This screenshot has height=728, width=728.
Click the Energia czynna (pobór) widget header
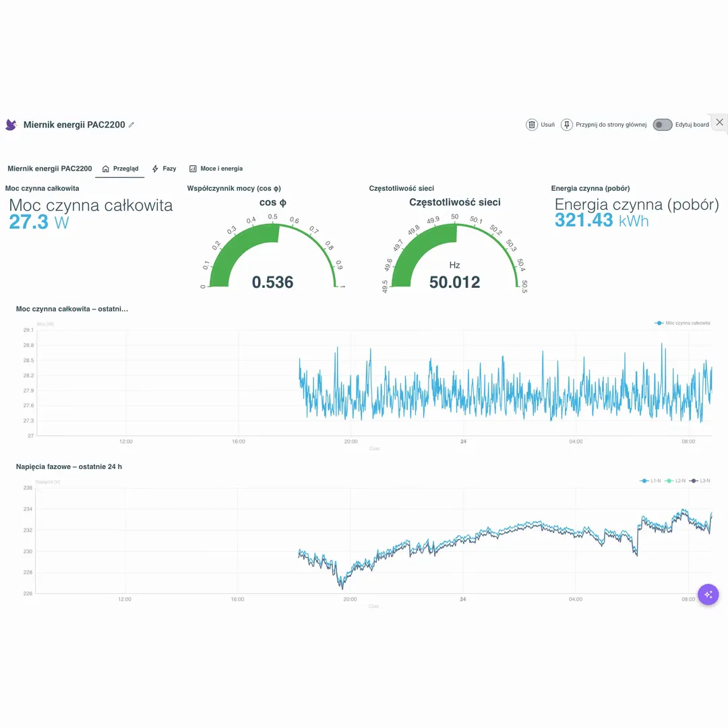pyautogui.click(x=590, y=188)
